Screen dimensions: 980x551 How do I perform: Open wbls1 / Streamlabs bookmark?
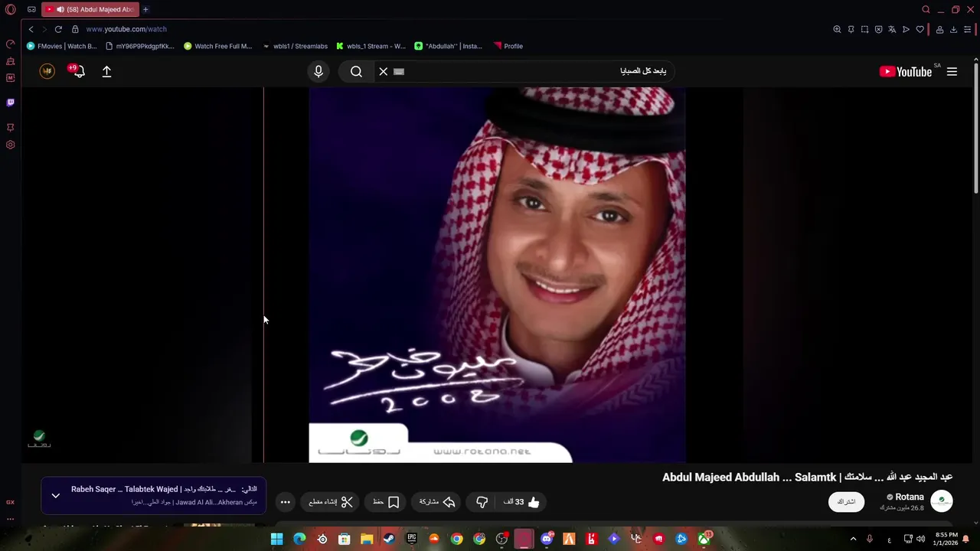(x=295, y=46)
